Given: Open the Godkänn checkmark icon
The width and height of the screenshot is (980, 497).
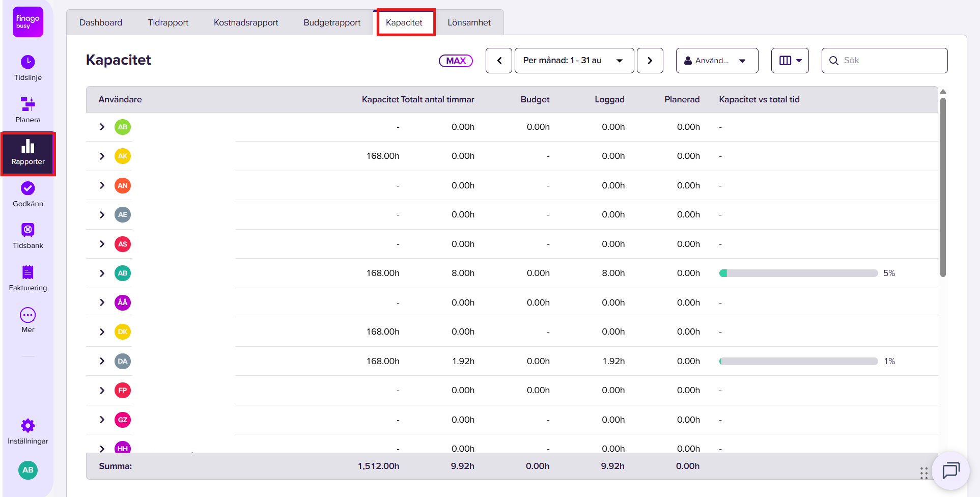Looking at the screenshot, I should pos(28,188).
